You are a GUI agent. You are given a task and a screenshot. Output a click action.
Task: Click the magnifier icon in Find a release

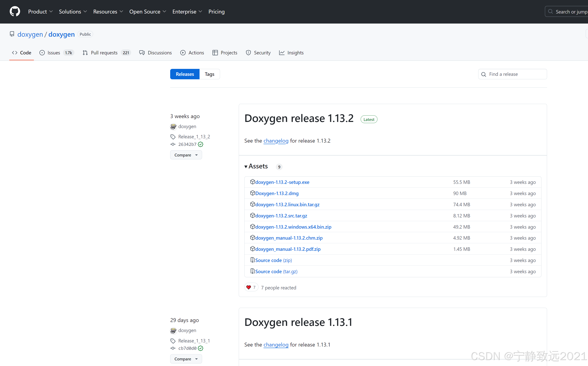click(483, 74)
